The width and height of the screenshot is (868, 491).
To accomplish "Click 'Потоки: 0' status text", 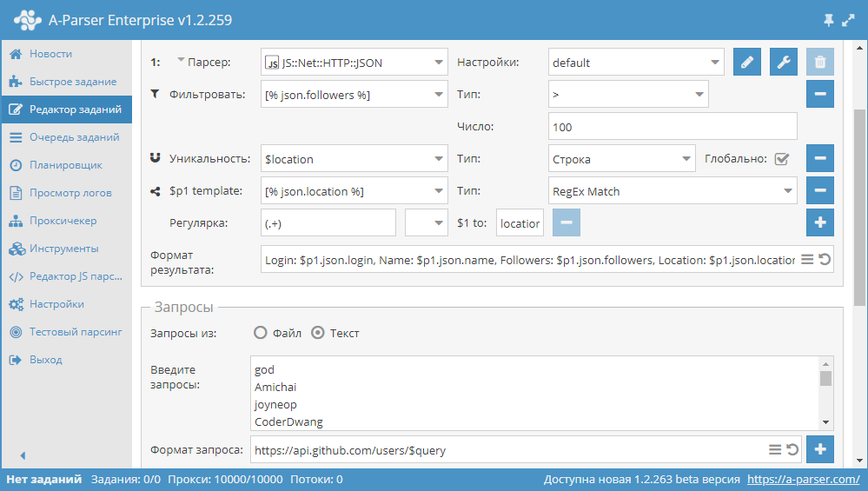I will [316, 480].
